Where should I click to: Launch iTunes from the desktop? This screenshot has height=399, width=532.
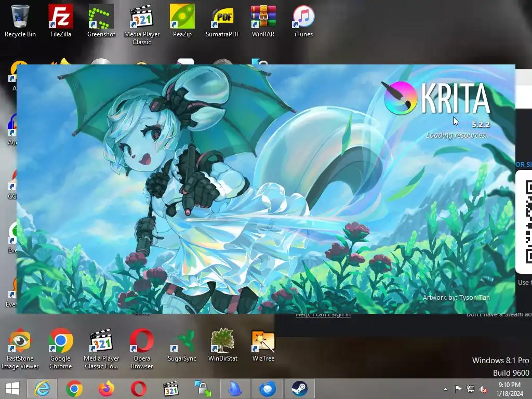pos(303,21)
